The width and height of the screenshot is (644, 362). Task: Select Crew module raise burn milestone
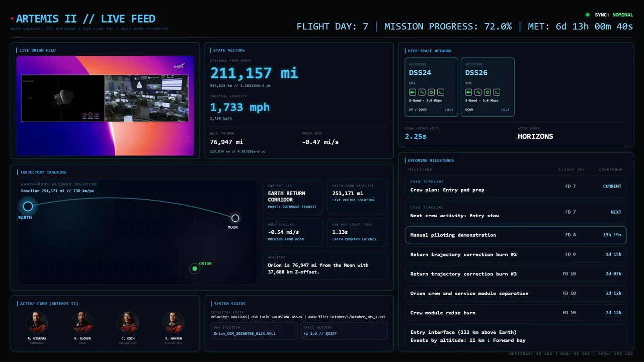pos(516,313)
